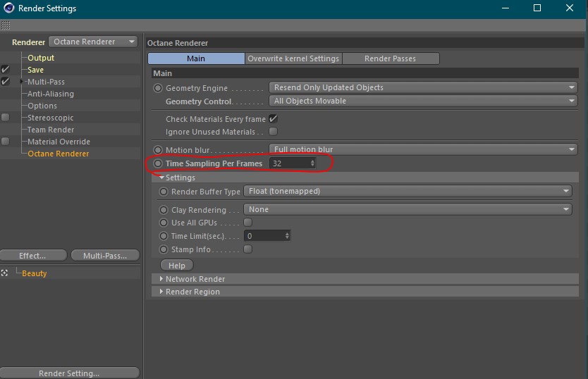Viewport: 588px width, 379px height.
Task: Expand the Network Render section
Action: tap(161, 278)
